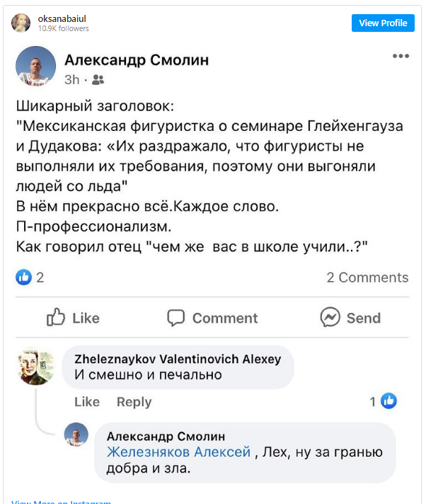Click Zheleznaykov Valentinovich Alexey's avatar
Viewport: 426px width, 504px height.
click(x=36, y=368)
